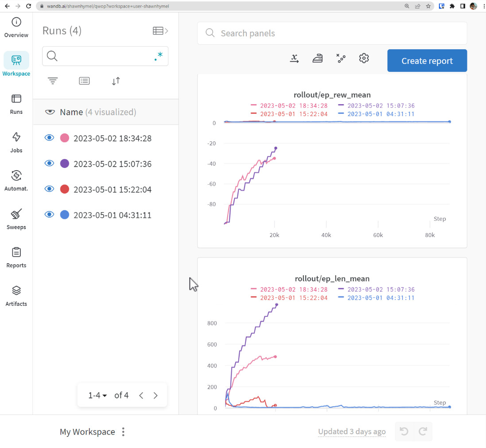486x448 pixels.
Task: Click the Updated 3 days ago link
Action: 351,432
